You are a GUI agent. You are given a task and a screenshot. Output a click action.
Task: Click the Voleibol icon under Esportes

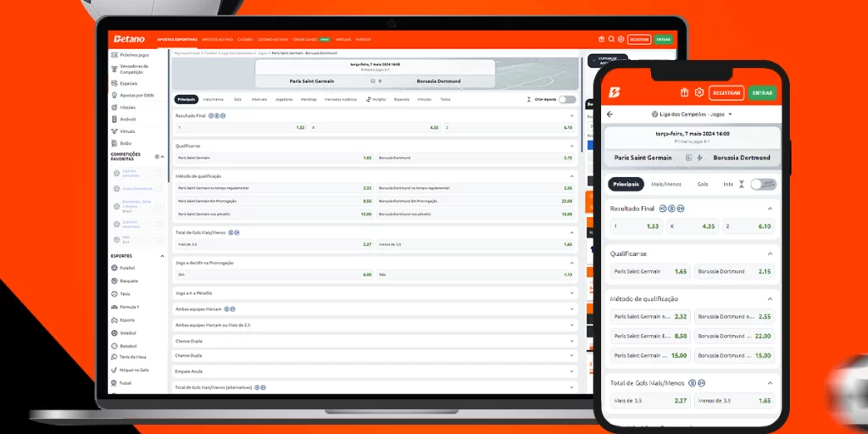[x=114, y=333]
